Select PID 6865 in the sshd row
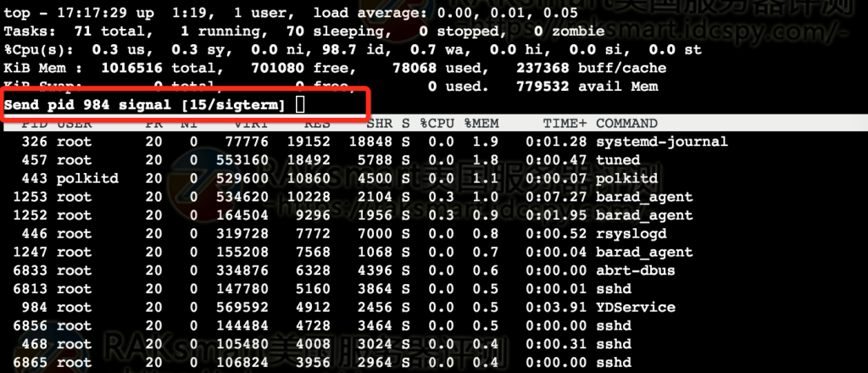 click(x=31, y=362)
